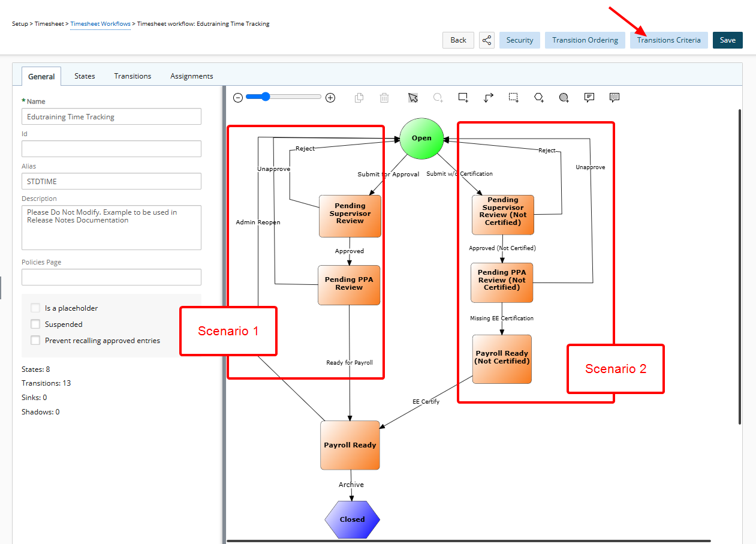The height and width of the screenshot is (544, 756).
Task: Follow the Timesheet Workflows breadcrumb link
Action: point(100,24)
